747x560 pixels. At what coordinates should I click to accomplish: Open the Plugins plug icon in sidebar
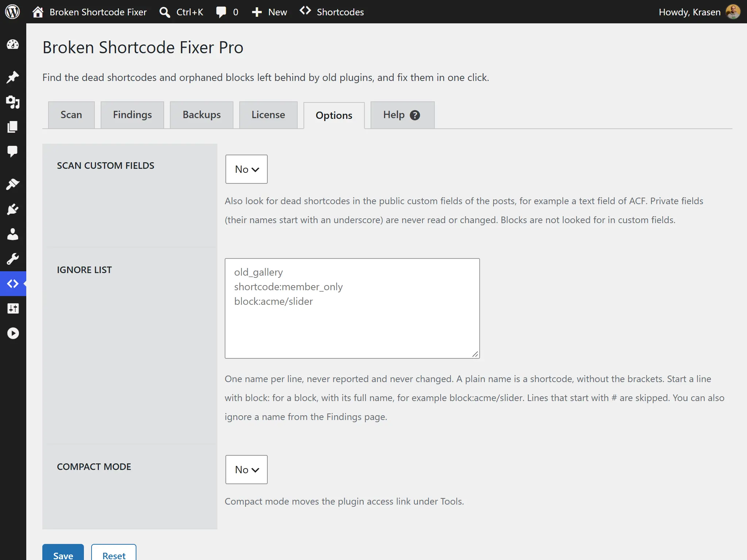(x=13, y=209)
